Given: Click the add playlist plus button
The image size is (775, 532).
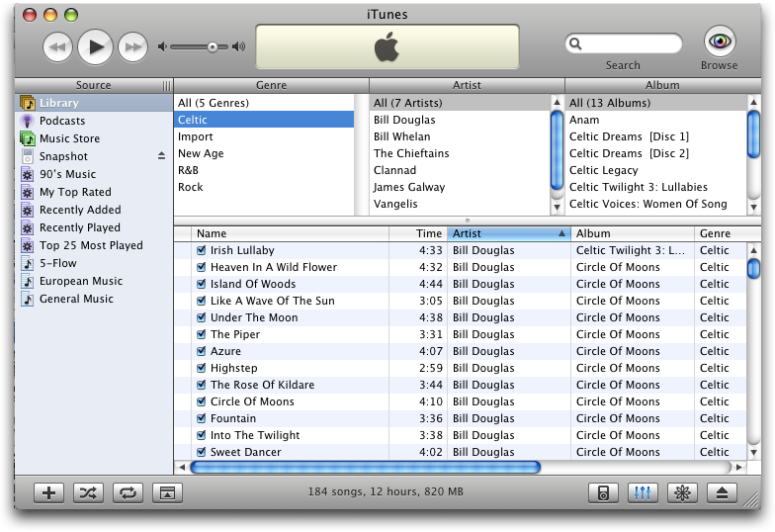Looking at the screenshot, I should tap(49, 492).
